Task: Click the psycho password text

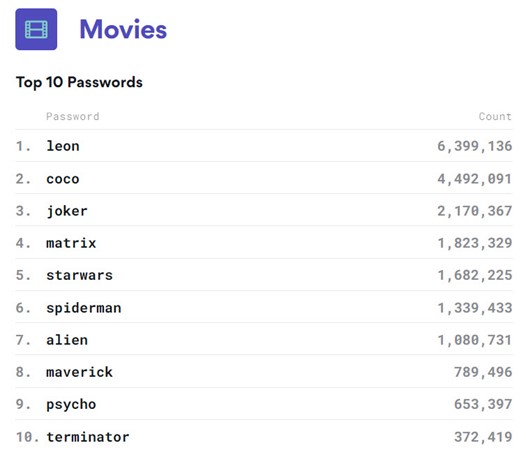Action: [x=71, y=405]
